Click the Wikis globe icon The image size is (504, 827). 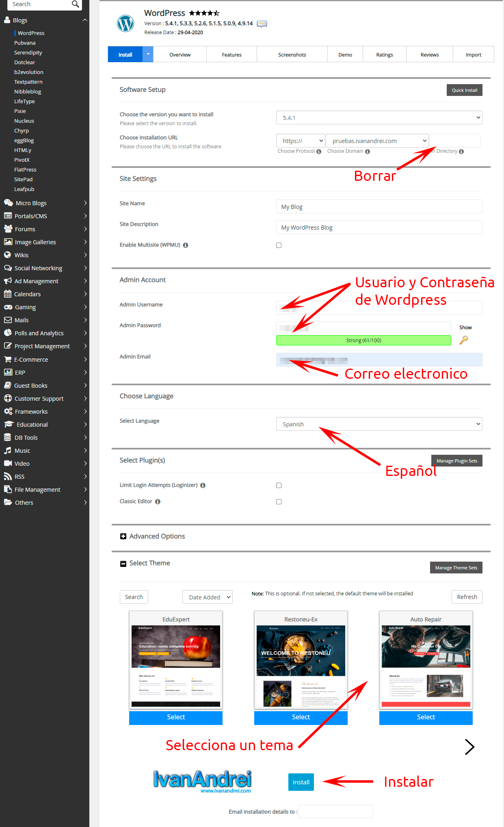pos(7,255)
